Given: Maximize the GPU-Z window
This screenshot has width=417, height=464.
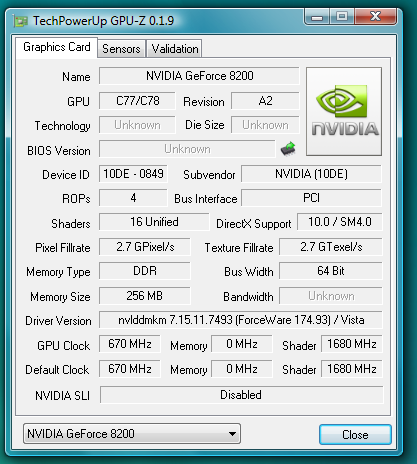Looking at the screenshot, I should click(x=342, y=17).
